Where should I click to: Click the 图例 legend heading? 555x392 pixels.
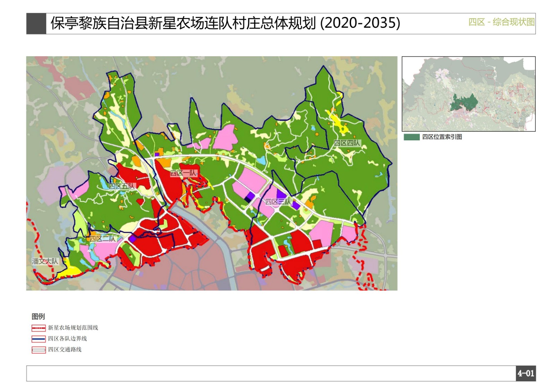(38, 316)
